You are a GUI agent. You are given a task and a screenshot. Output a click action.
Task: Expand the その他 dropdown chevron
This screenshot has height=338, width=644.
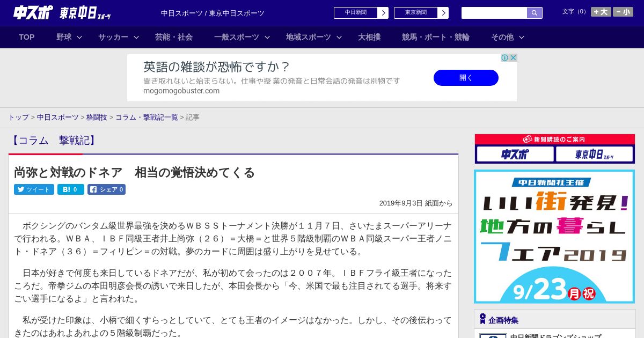coord(522,37)
